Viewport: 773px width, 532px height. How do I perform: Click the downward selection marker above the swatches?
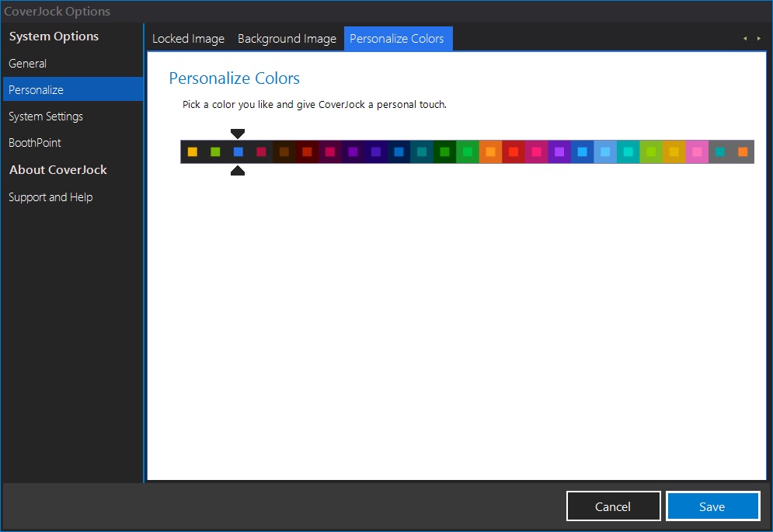click(x=238, y=134)
